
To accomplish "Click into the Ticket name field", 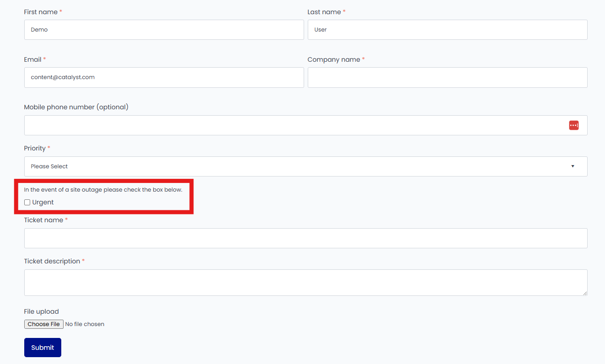I will pos(305,238).
